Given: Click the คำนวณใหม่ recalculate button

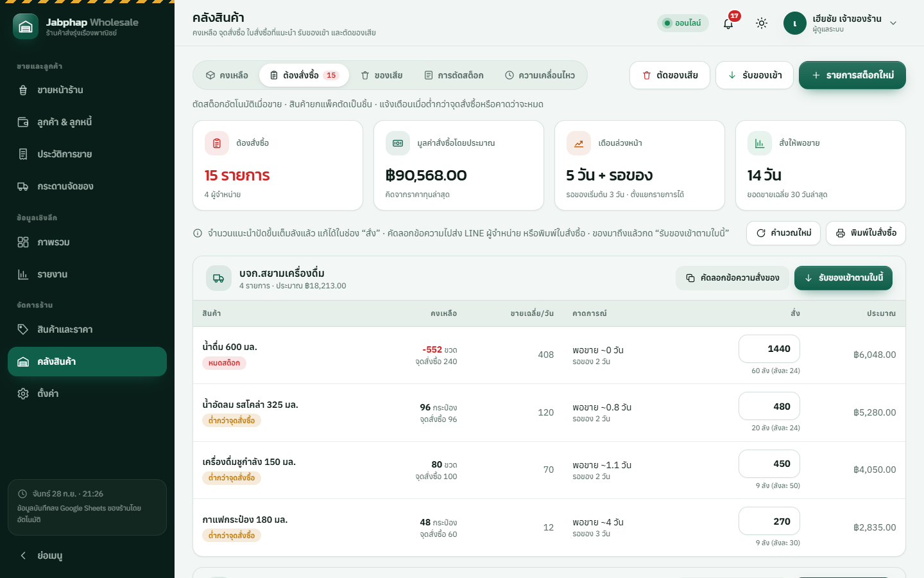Looking at the screenshot, I should pos(783,233).
